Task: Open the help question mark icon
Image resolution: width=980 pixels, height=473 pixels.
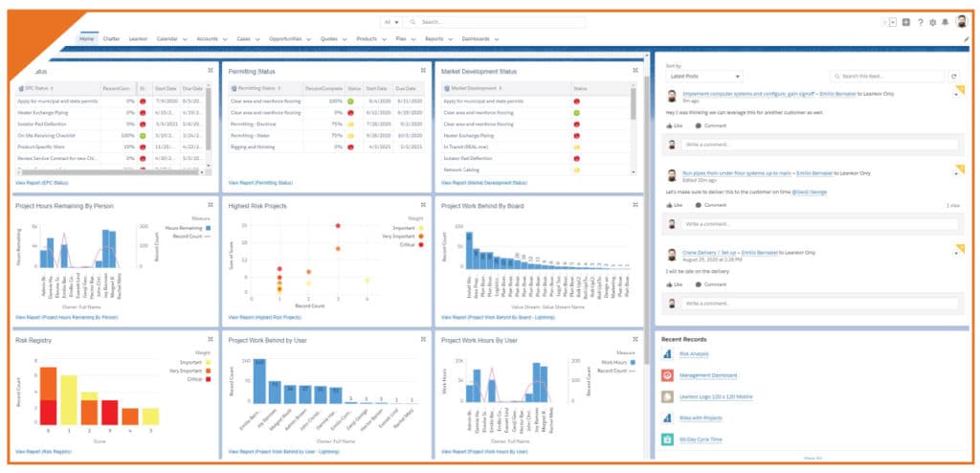Action: tap(920, 22)
